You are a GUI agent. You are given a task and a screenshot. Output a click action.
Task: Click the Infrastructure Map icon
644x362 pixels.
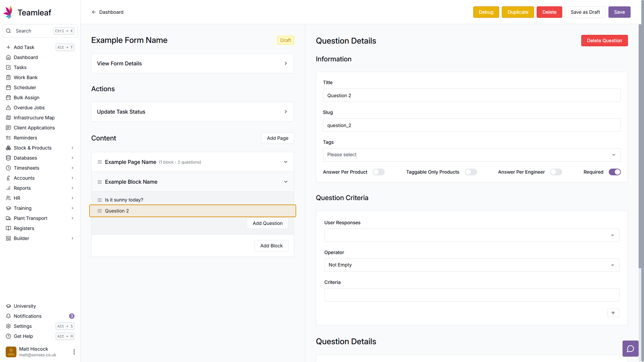coord(8,118)
